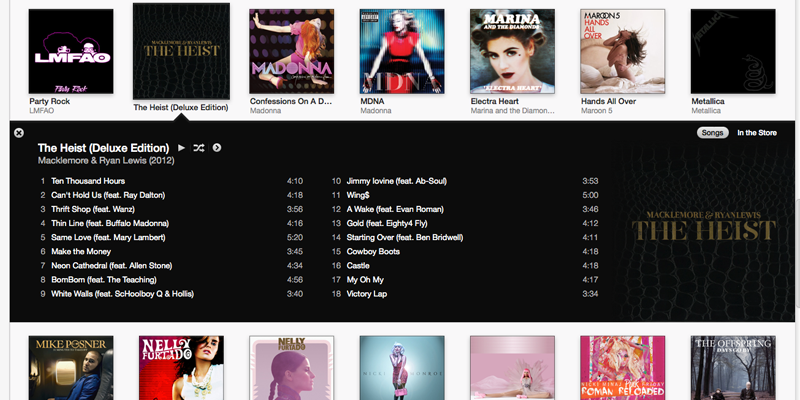800x400 pixels.
Task: Open the album arrow options menu
Action: coord(217,148)
